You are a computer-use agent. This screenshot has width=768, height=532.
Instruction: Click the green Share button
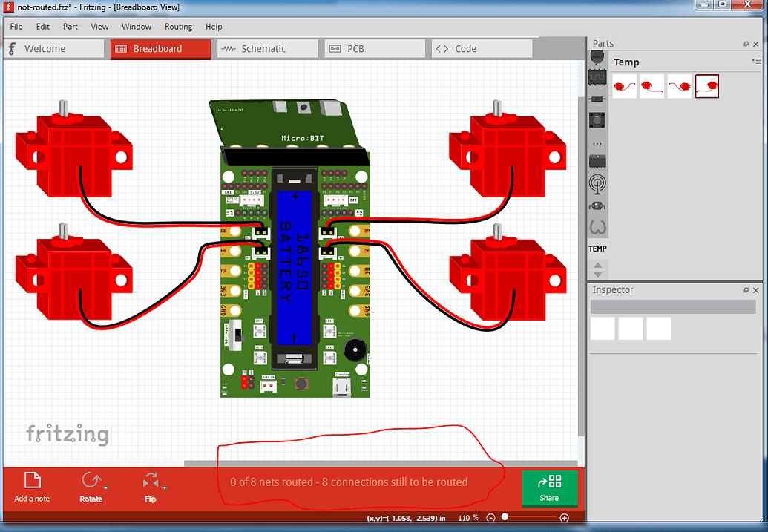[x=550, y=487]
